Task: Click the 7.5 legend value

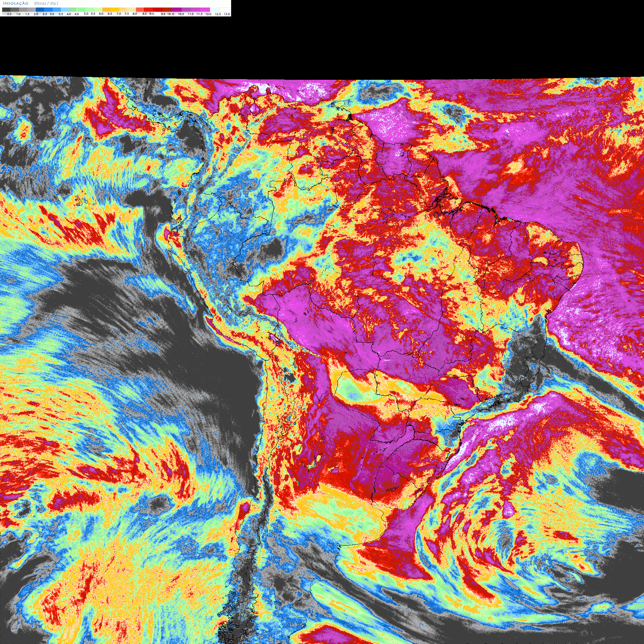Action: [x=127, y=14]
